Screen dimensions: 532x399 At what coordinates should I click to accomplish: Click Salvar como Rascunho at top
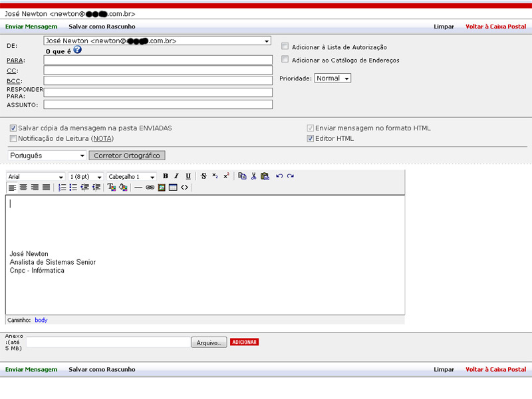point(102,27)
